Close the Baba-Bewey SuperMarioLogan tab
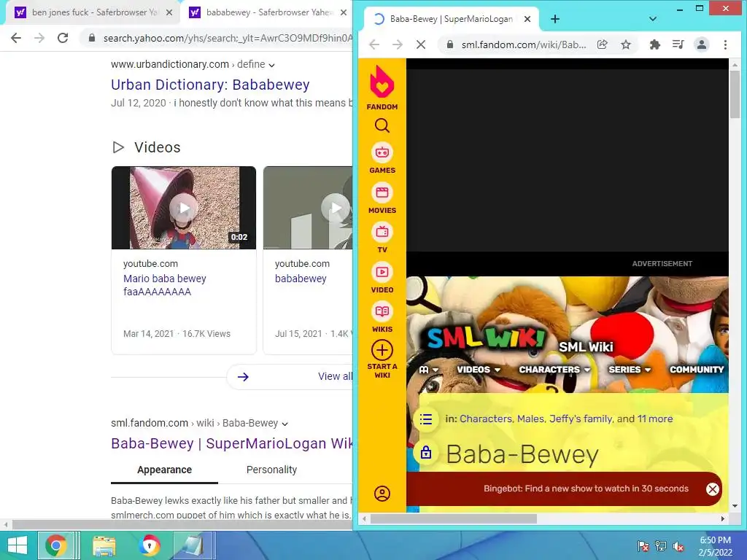 [x=527, y=19]
